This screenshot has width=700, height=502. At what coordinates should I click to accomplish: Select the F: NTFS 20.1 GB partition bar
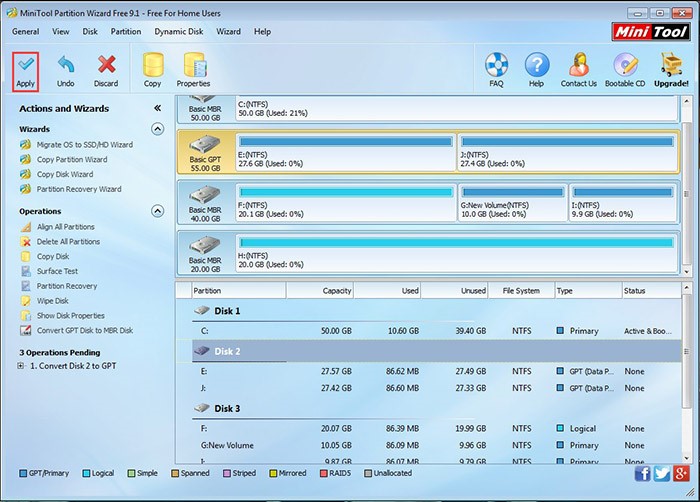[346, 202]
